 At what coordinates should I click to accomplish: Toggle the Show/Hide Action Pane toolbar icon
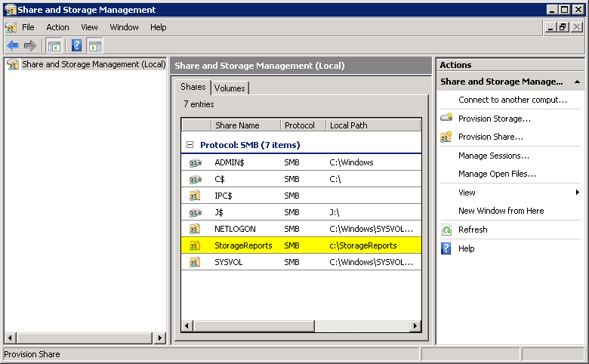[95, 46]
